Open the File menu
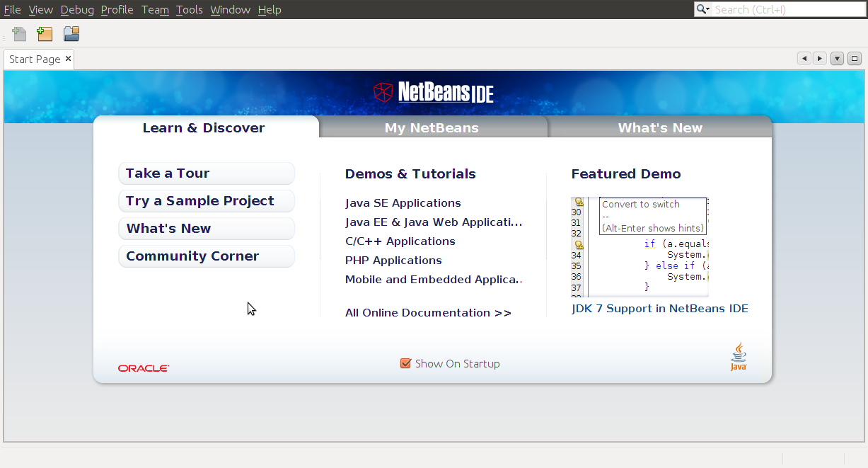This screenshot has width=868, height=468. pyautogui.click(x=12, y=9)
